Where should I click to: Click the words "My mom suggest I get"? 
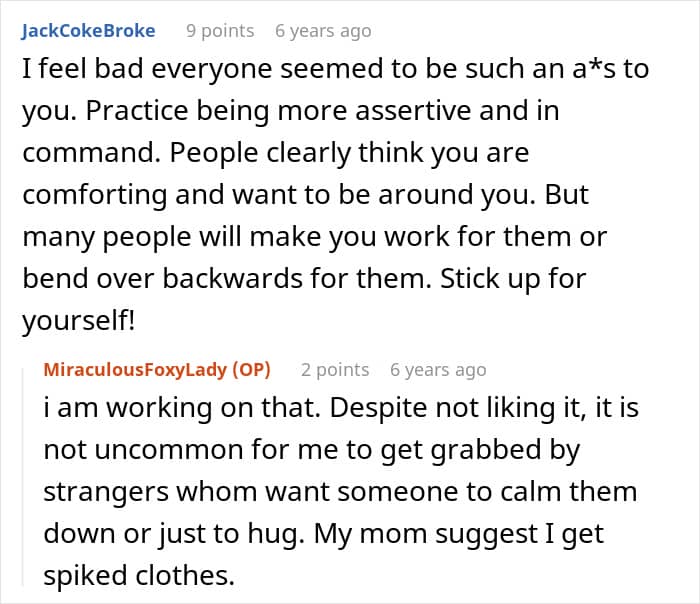click(450, 534)
